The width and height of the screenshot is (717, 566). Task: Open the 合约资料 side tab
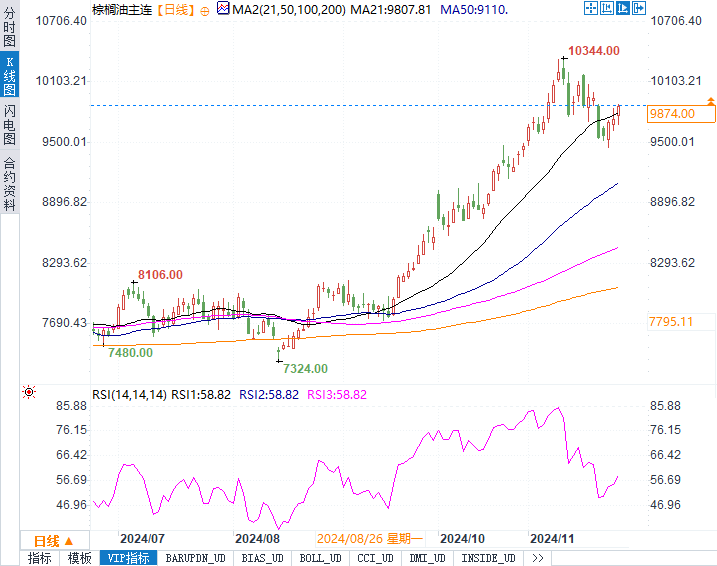(9, 182)
